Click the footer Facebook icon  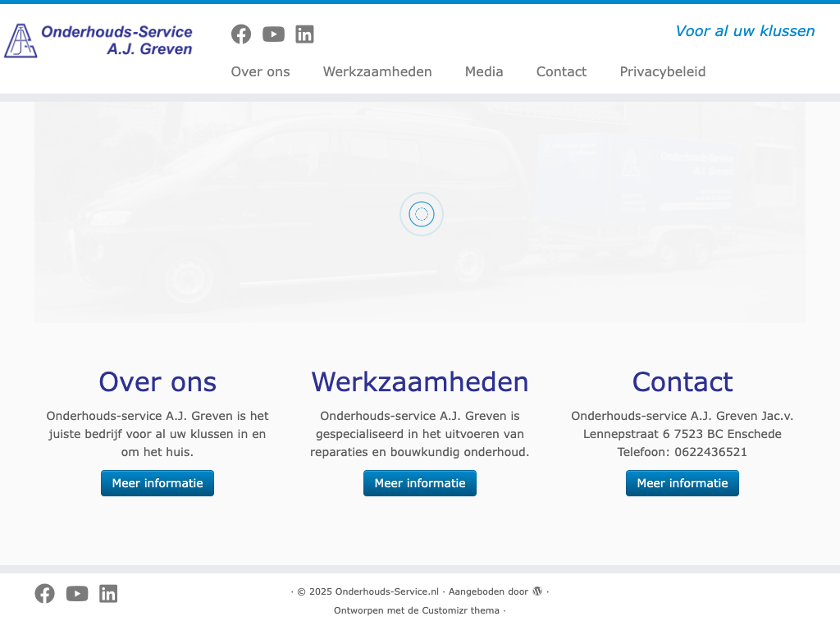[x=44, y=593]
